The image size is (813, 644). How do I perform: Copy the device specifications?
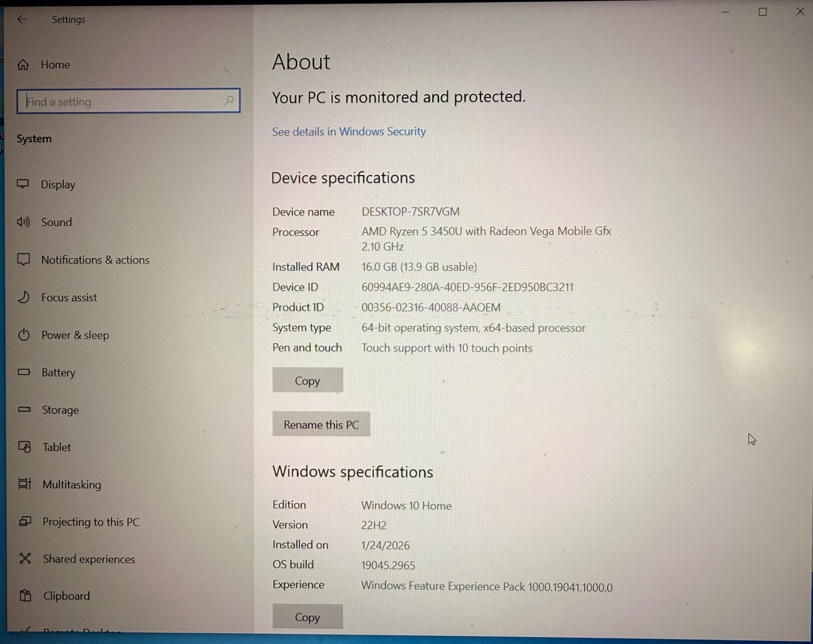(307, 380)
